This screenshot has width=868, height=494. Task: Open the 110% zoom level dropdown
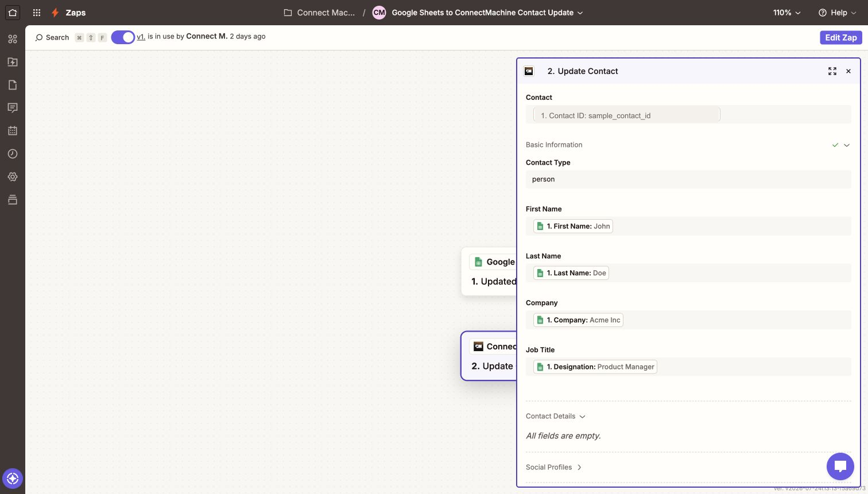coord(786,13)
